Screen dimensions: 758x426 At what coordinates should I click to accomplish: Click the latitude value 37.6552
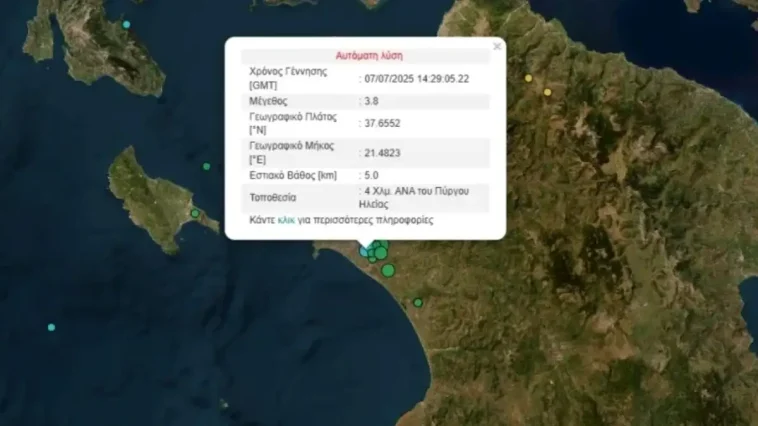tap(378, 124)
